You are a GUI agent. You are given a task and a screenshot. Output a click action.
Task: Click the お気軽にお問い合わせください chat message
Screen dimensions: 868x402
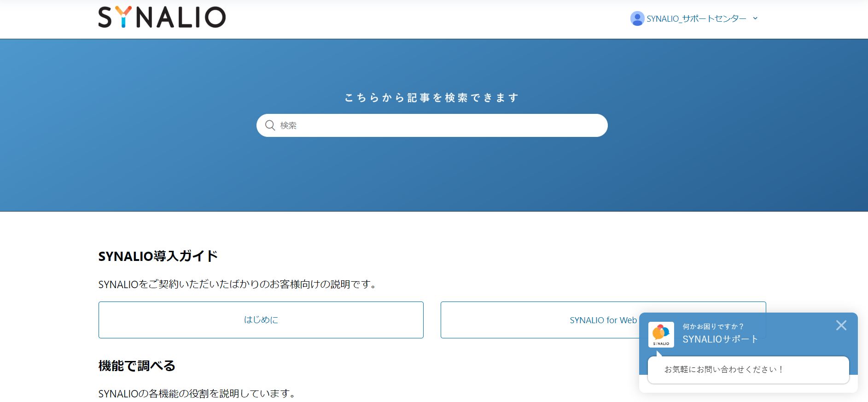point(748,370)
